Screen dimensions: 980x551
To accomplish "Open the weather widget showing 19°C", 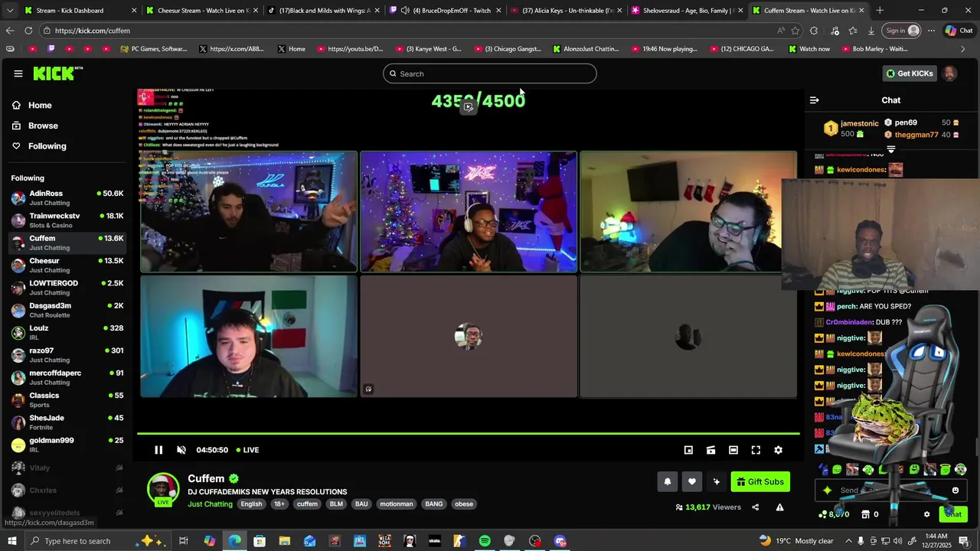I will point(795,541).
